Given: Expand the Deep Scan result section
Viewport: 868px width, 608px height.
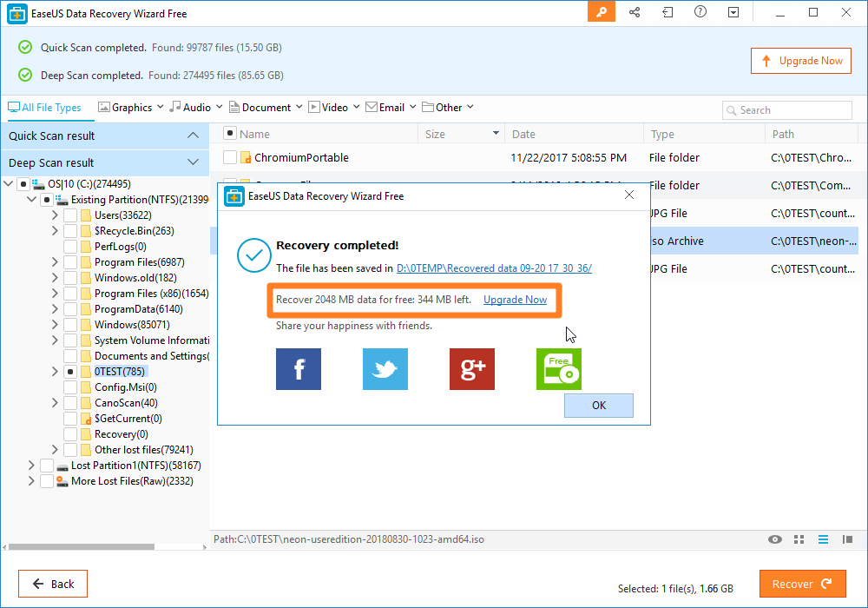Looking at the screenshot, I should 193,162.
